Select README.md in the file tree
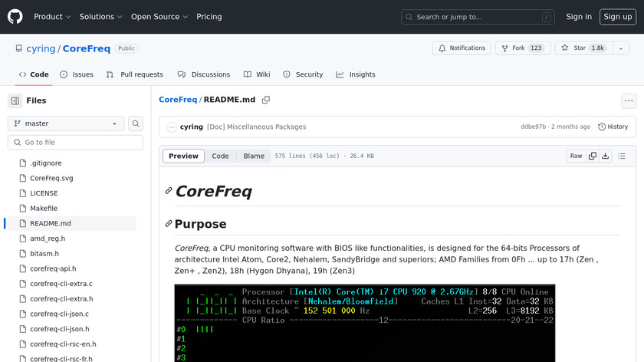Image resolution: width=644 pixels, height=362 pixels. (x=50, y=223)
